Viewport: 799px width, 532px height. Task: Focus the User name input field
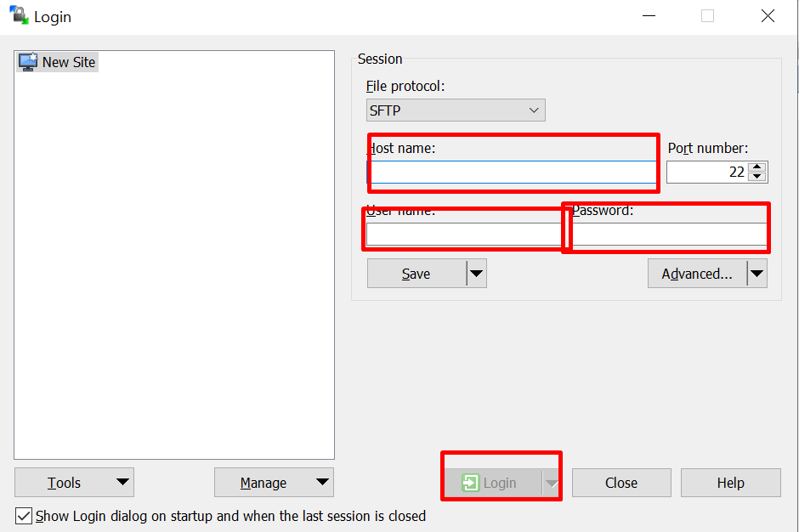464,235
